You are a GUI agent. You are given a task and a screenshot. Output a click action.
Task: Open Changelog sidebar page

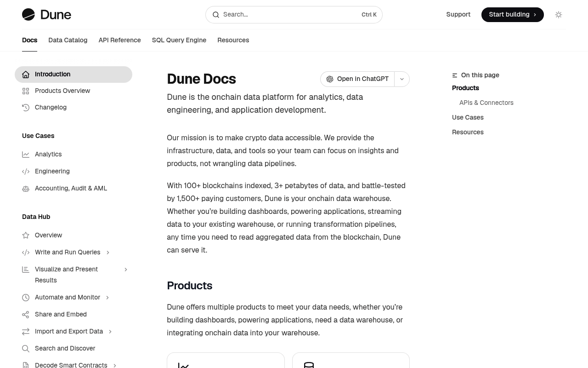click(73, 108)
